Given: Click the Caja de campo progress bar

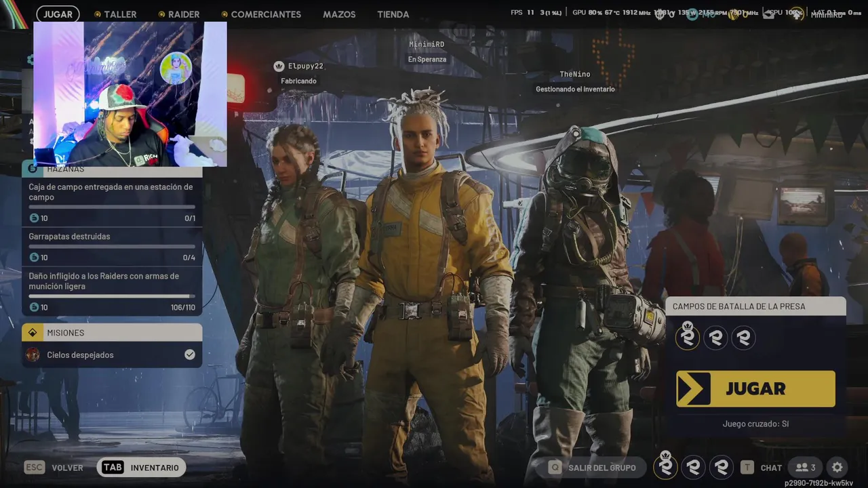Looking at the screenshot, I should tap(112, 207).
